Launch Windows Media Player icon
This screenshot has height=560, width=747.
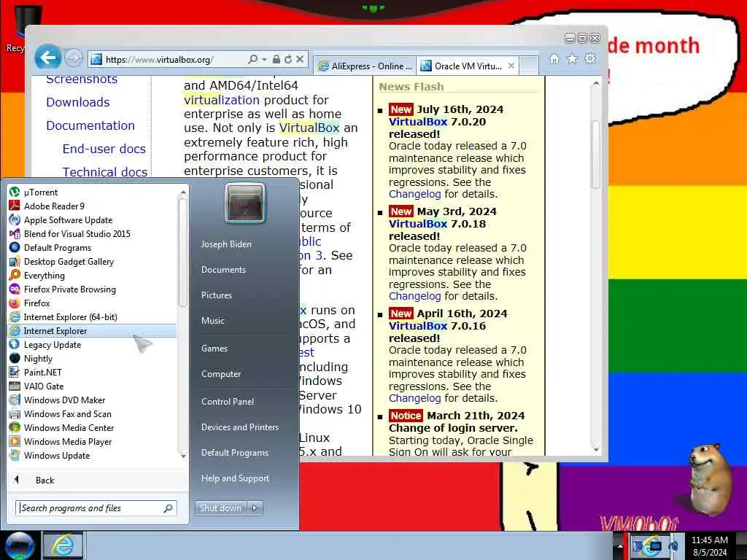tap(15, 441)
